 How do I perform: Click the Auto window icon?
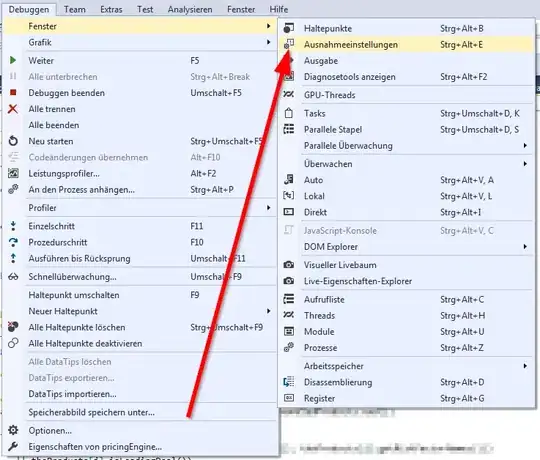(289, 179)
